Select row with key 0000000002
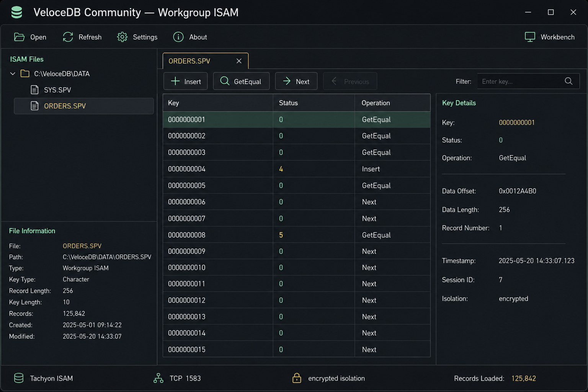This screenshot has height=392, width=588. click(x=297, y=136)
